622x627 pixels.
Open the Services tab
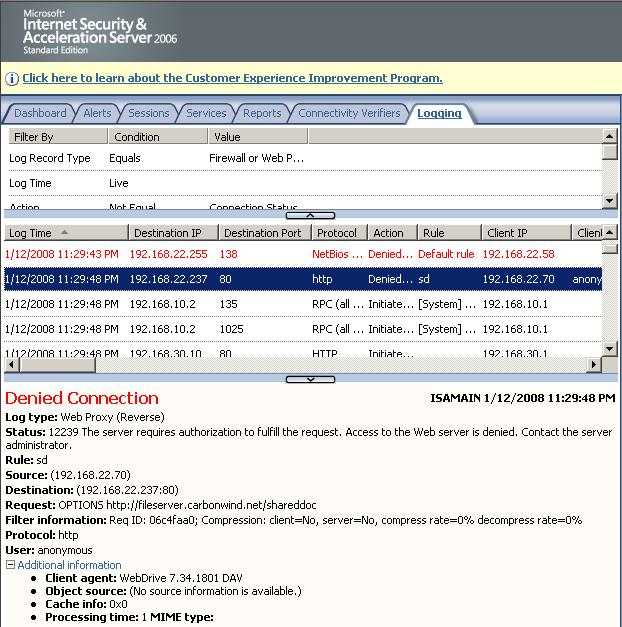206,113
